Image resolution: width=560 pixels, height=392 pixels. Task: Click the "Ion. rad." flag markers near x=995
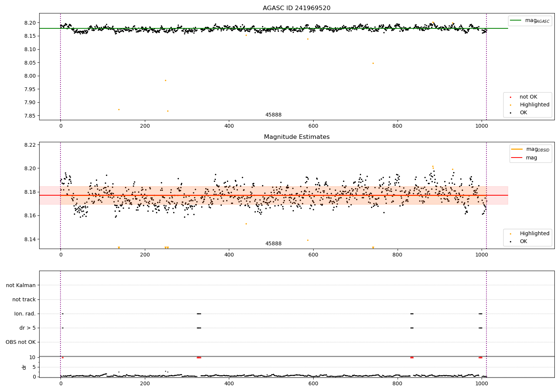click(480, 314)
